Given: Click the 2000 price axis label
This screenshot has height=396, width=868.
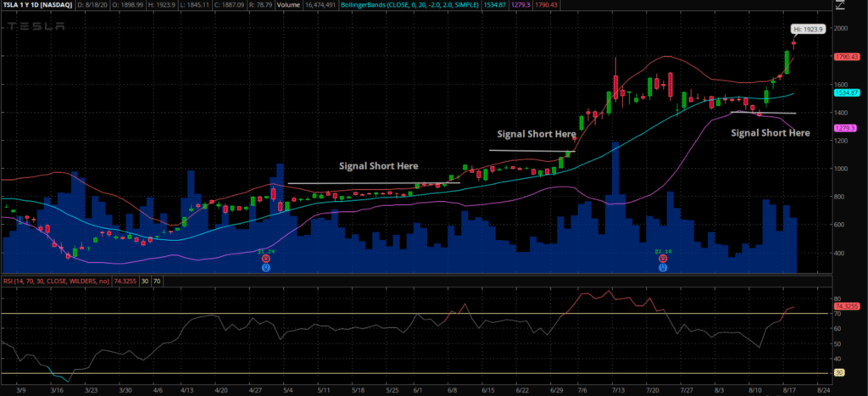Looking at the screenshot, I should click(842, 28).
